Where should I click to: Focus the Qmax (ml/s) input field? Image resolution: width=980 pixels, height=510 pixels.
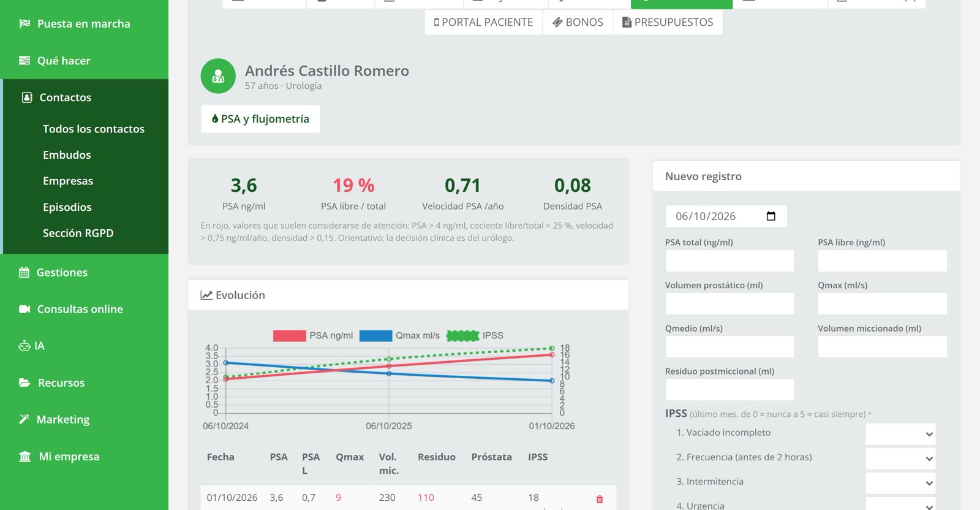pyautogui.click(x=882, y=304)
